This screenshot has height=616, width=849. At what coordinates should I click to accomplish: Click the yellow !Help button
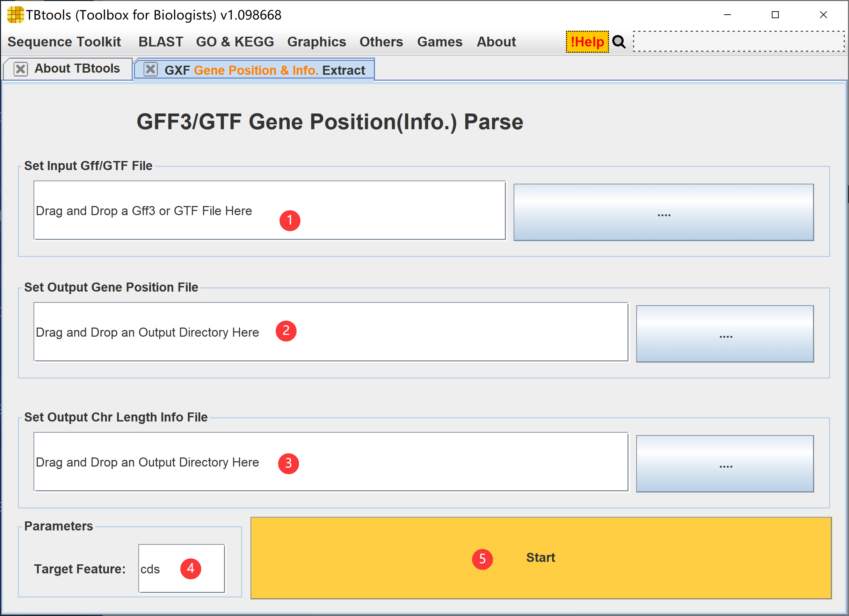click(587, 42)
